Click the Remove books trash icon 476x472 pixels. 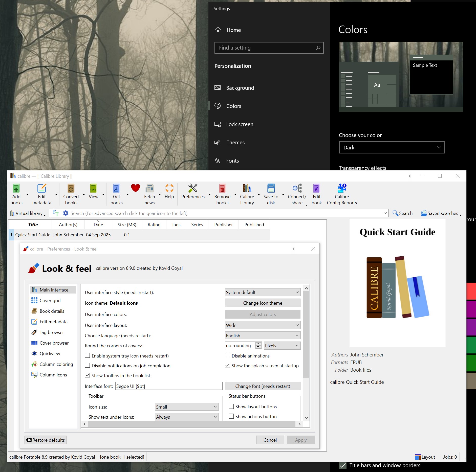point(222,189)
